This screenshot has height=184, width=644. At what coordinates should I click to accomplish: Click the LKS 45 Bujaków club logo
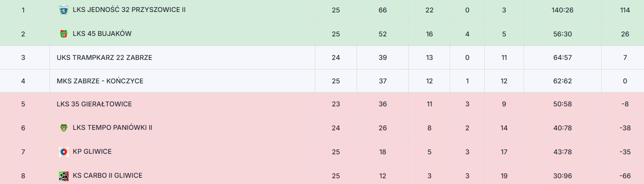pyautogui.click(x=63, y=34)
